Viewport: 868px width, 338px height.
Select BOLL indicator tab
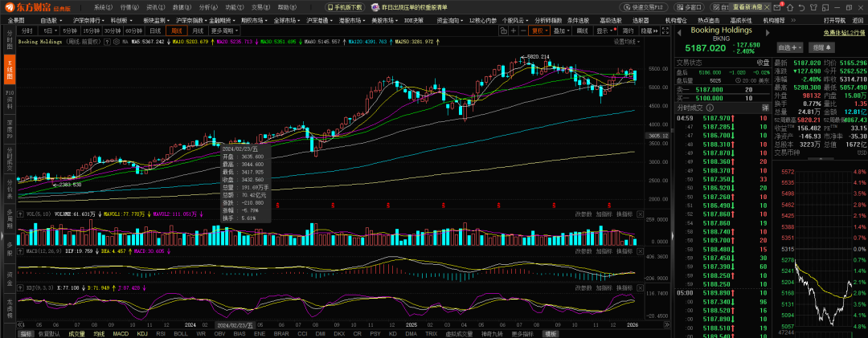click(x=181, y=333)
